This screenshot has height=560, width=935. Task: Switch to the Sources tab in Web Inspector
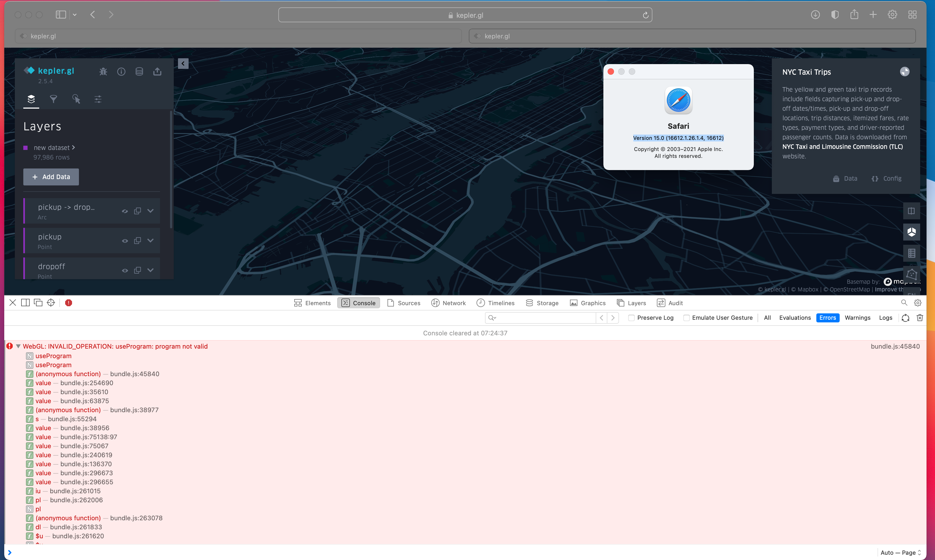[404, 303]
